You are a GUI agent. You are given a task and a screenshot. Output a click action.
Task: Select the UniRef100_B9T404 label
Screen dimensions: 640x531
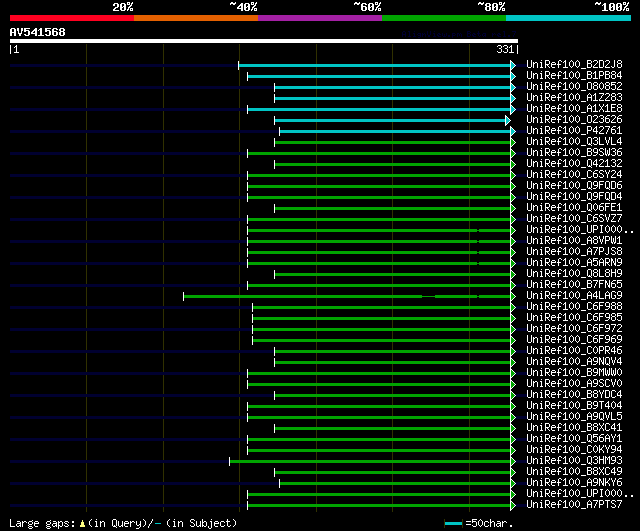pos(574,406)
